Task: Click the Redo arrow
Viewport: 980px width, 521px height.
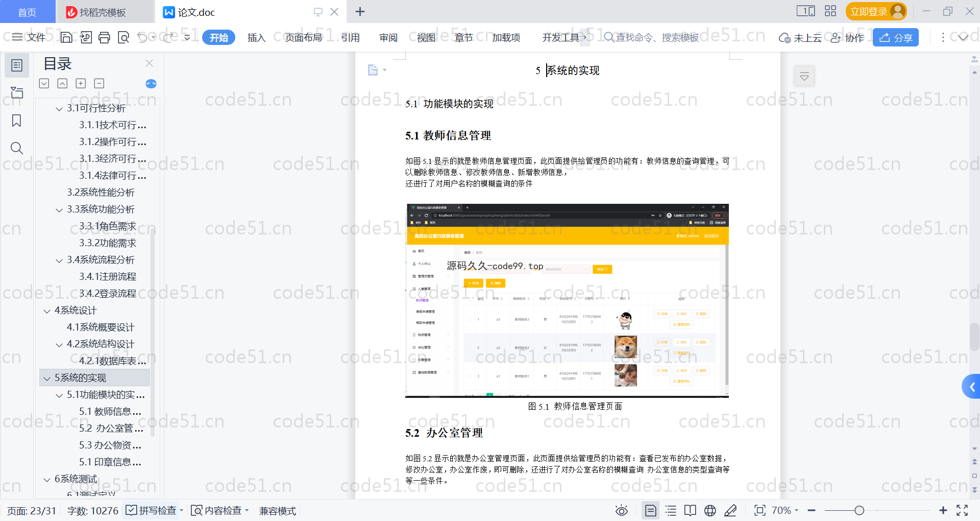Action: 168,37
